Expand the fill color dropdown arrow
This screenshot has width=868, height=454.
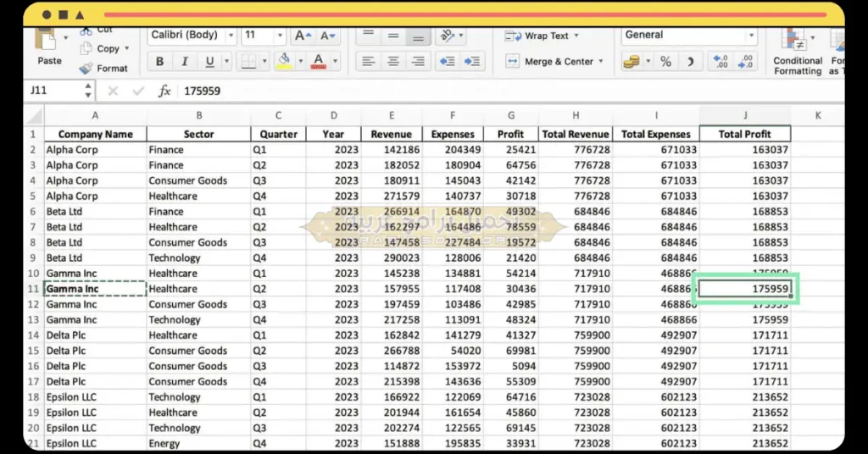301,61
